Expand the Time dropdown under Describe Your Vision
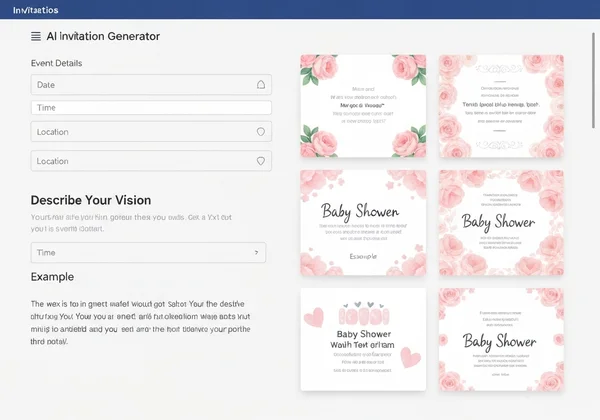The height and width of the screenshot is (420, 600). point(148,252)
